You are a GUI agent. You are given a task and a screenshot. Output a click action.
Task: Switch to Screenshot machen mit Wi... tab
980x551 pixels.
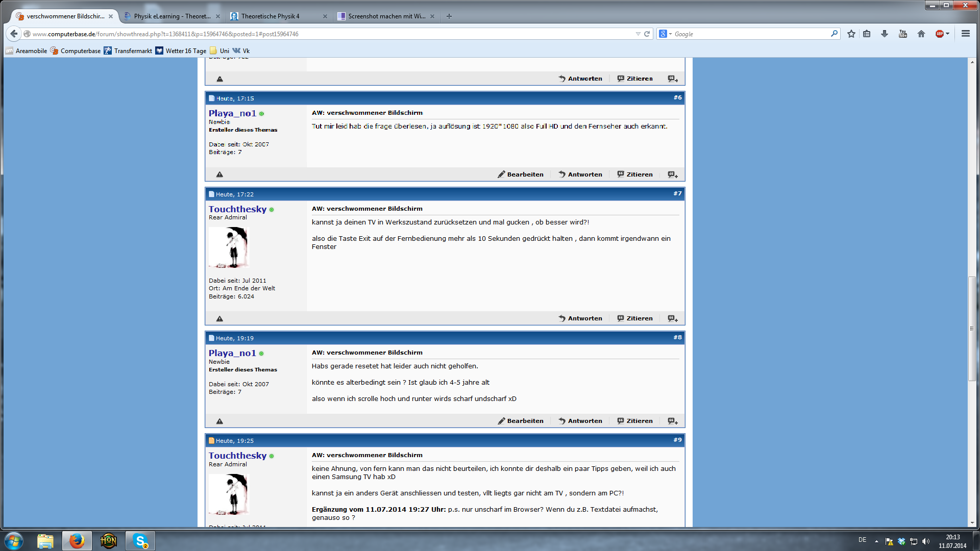[386, 16]
